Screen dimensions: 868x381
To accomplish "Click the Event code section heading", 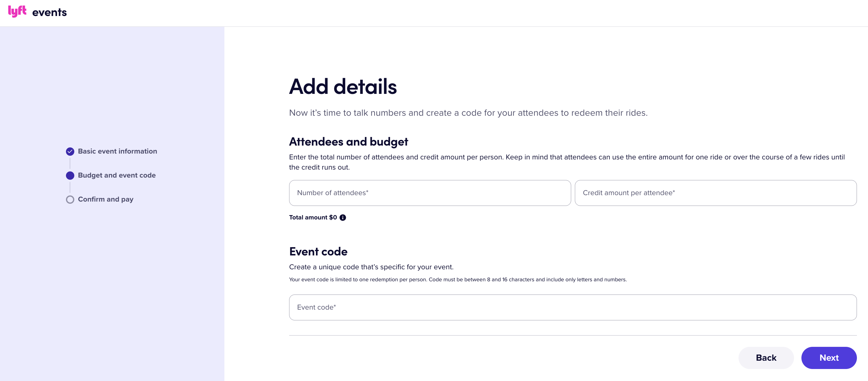I will 318,251.
